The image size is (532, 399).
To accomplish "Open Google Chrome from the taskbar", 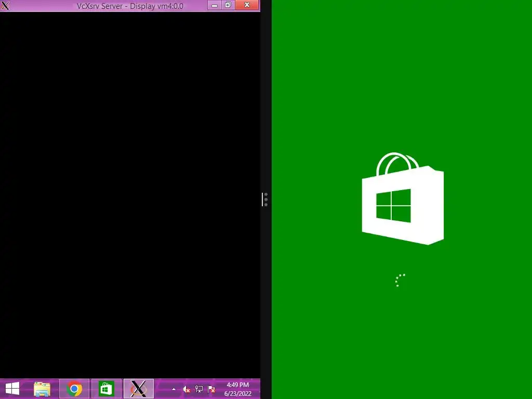I will pos(74,389).
